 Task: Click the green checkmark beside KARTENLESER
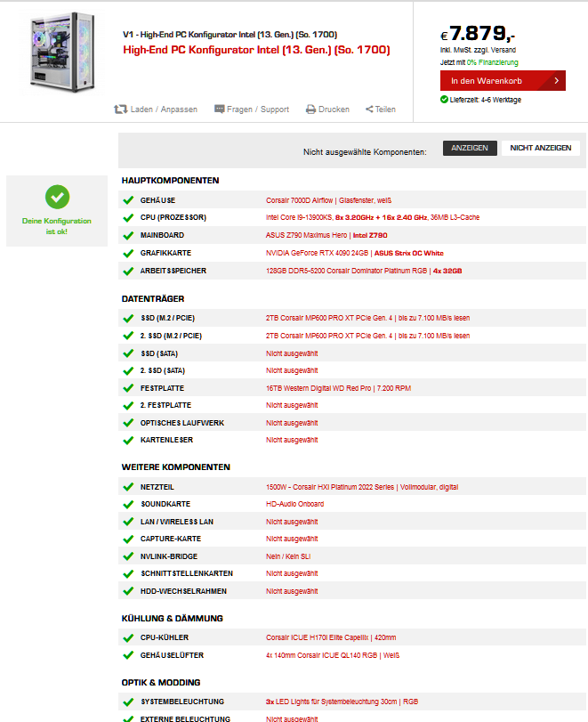[x=128, y=440]
